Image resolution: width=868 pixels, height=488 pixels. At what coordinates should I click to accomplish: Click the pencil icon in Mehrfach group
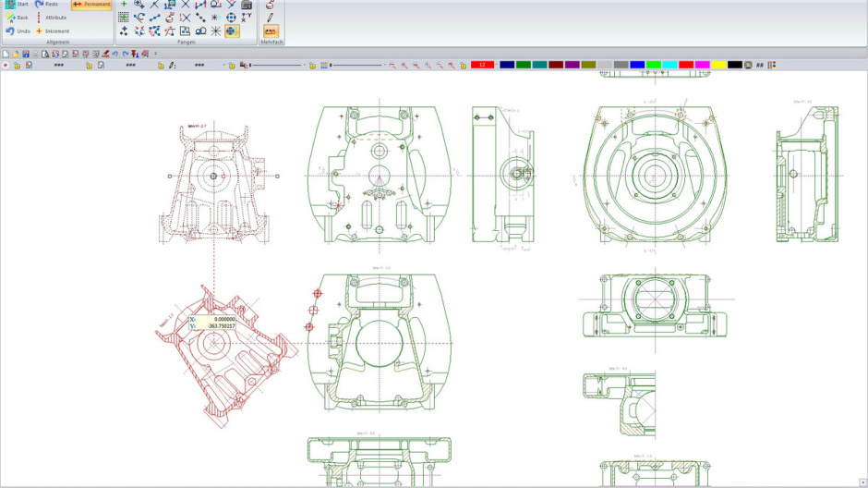(270, 17)
